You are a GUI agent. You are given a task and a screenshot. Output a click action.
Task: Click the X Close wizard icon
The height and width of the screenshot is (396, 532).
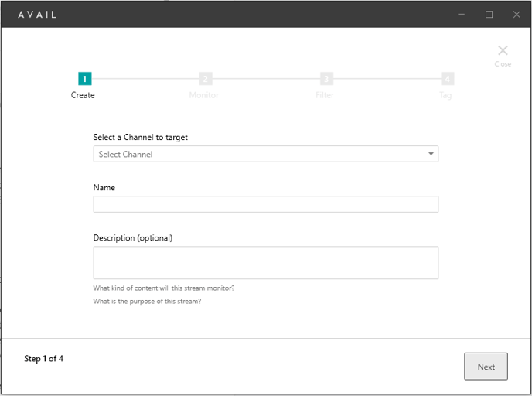[503, 50]
